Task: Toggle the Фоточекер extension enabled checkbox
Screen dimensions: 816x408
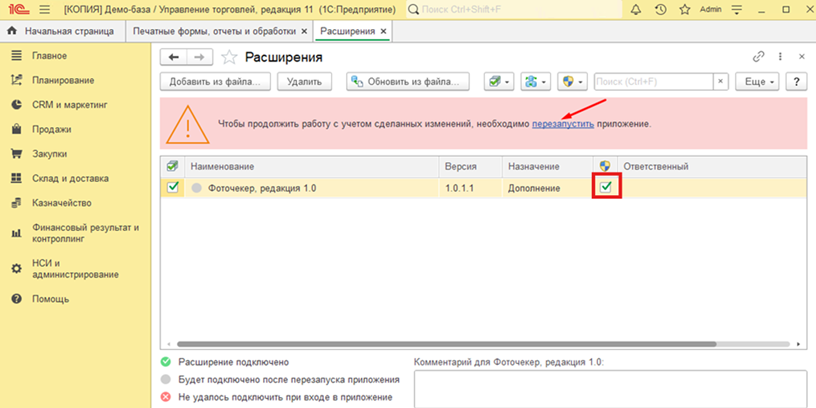Action: (173, 187)
